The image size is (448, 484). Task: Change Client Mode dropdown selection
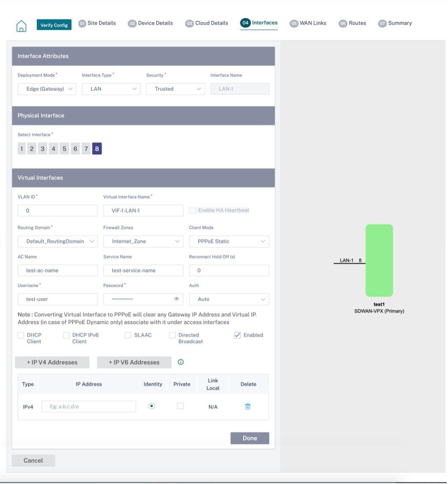tap(229, 242)
